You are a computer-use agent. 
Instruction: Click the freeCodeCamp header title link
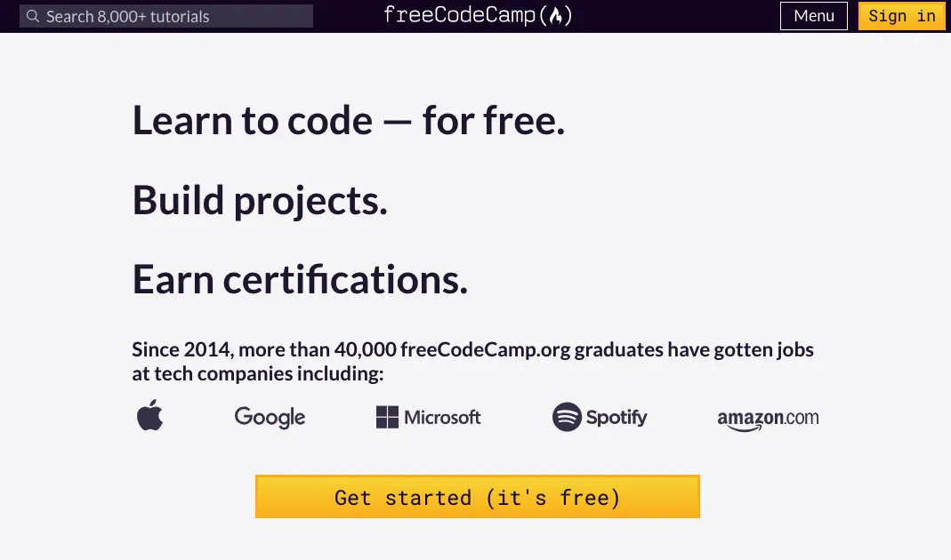(x=478, y=16)
